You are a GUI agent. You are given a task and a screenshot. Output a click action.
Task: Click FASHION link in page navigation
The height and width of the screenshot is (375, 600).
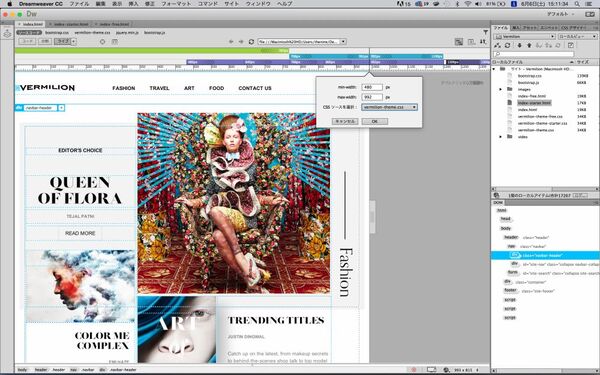tap(124, 88)
